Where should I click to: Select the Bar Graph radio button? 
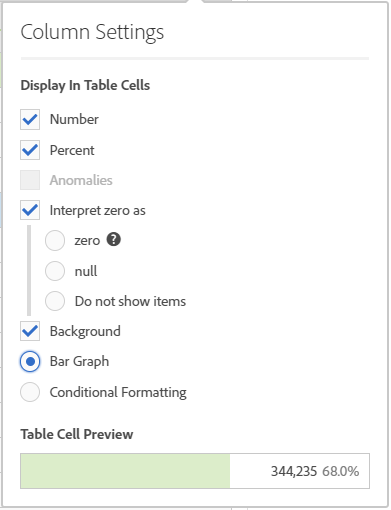tap(30, 361)
